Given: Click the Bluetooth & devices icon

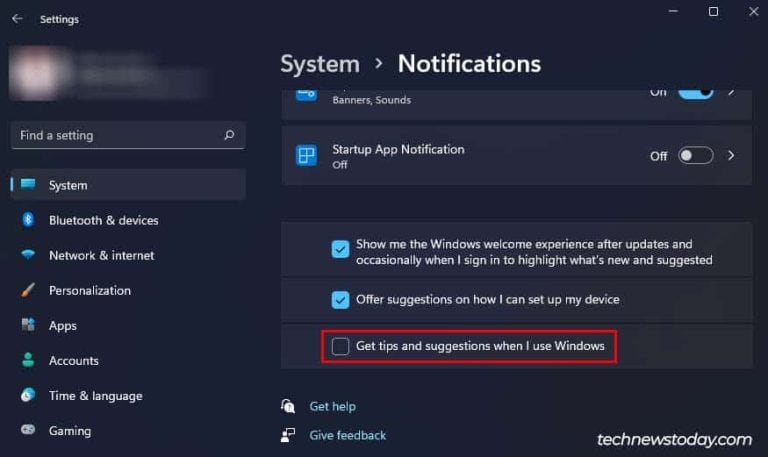Looking at the screenshot, I should click(x=28, y=220).
